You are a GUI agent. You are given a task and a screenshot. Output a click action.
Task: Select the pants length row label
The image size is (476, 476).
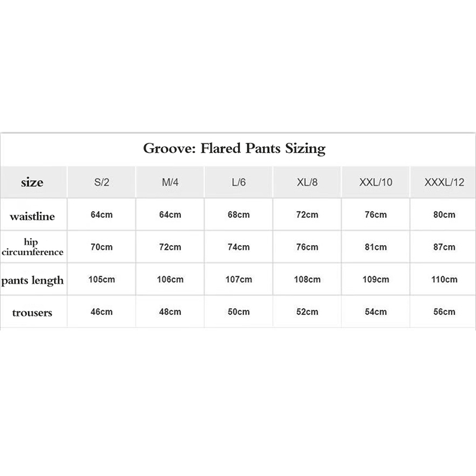[32, 280]
